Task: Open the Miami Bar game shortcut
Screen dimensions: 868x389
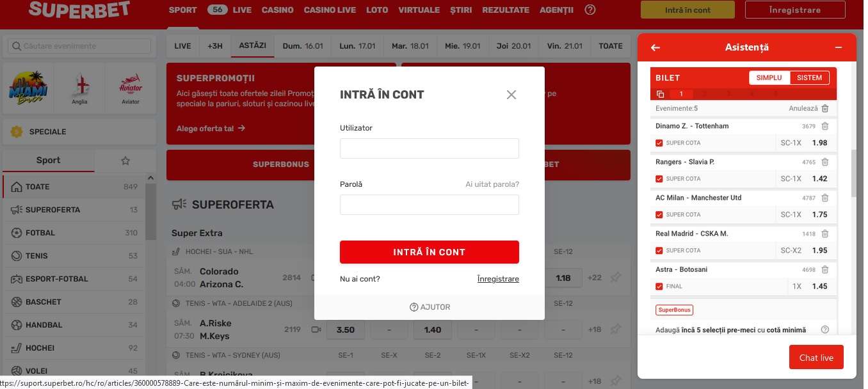Action: [x=28, y=88]
